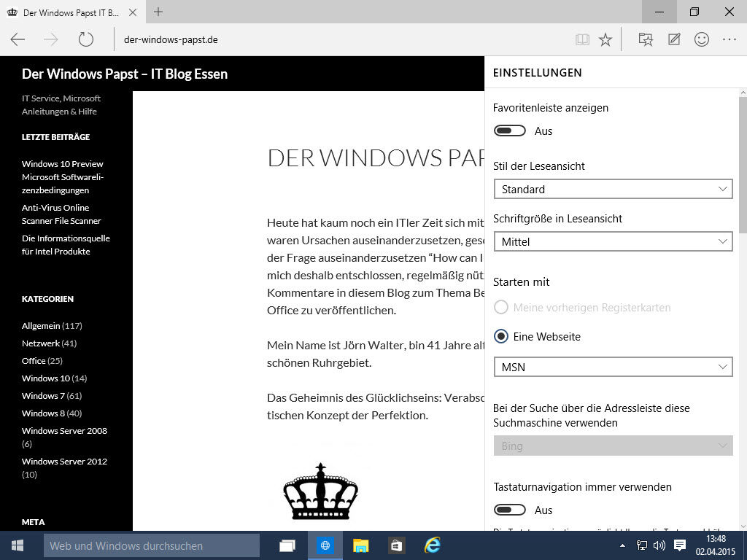This screenshot has width=747, height=560.
Task: Launch Internet Explorer from taskbar
Action: pyautogui.click(x=433, y=545)
